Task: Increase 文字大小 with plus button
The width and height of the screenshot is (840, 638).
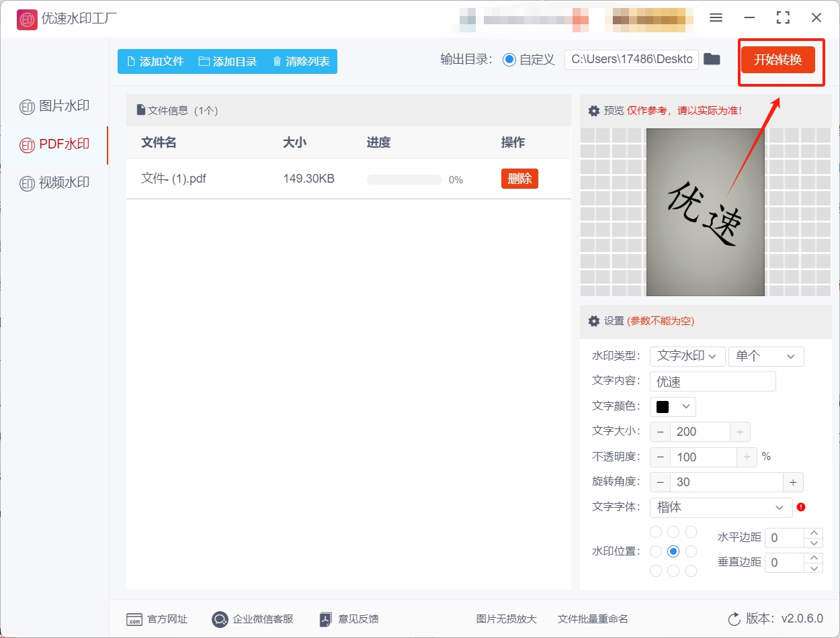Action: pos(740,432)
